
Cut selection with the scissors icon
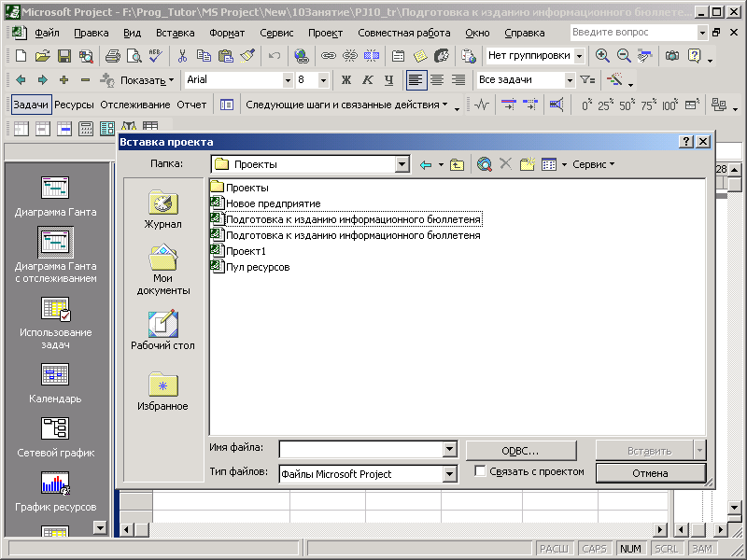tap(182, 56)
